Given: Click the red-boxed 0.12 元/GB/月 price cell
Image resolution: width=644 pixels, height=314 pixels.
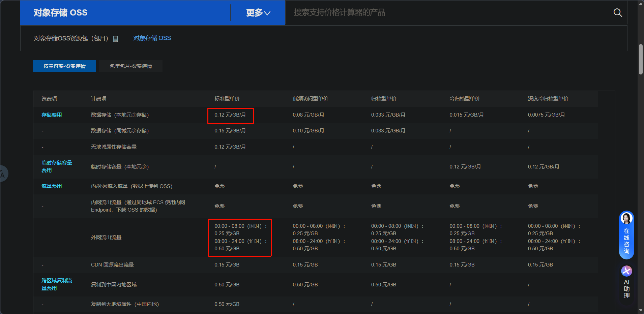Looking at the screenshot, I should (230, 115).
